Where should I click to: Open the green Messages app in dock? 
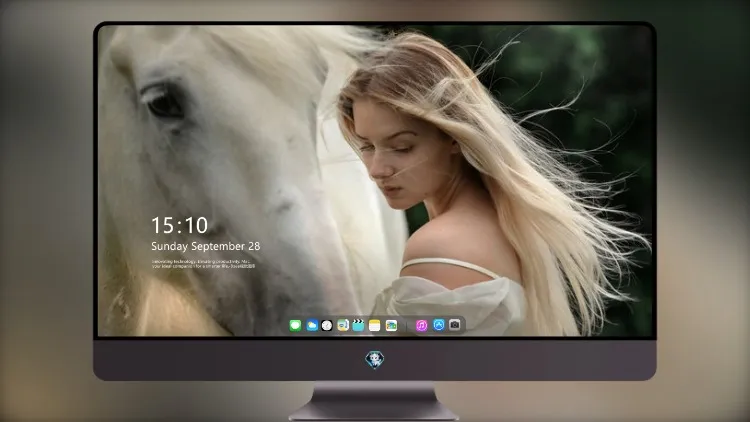point(295,326)
